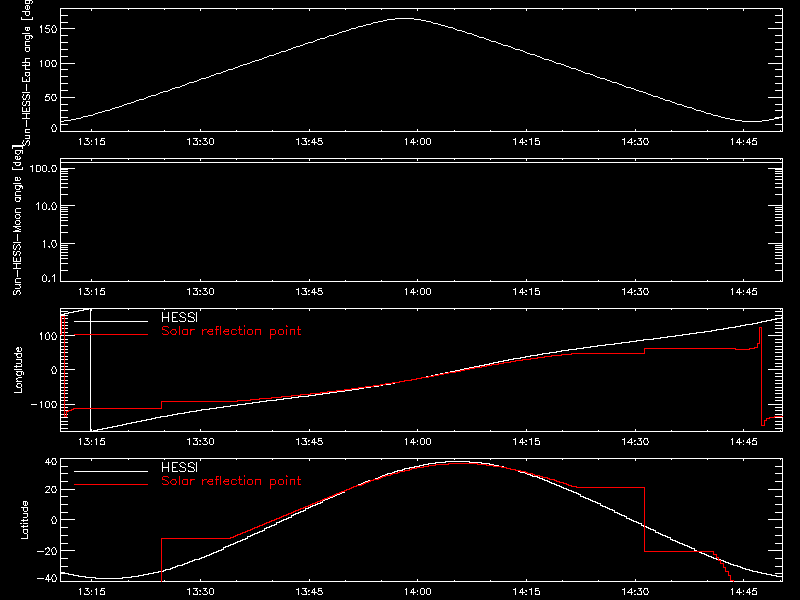Screen dimensions: 800x600
Task: Select the 100 tick on Longitude axis
Action: coord(47,336)
